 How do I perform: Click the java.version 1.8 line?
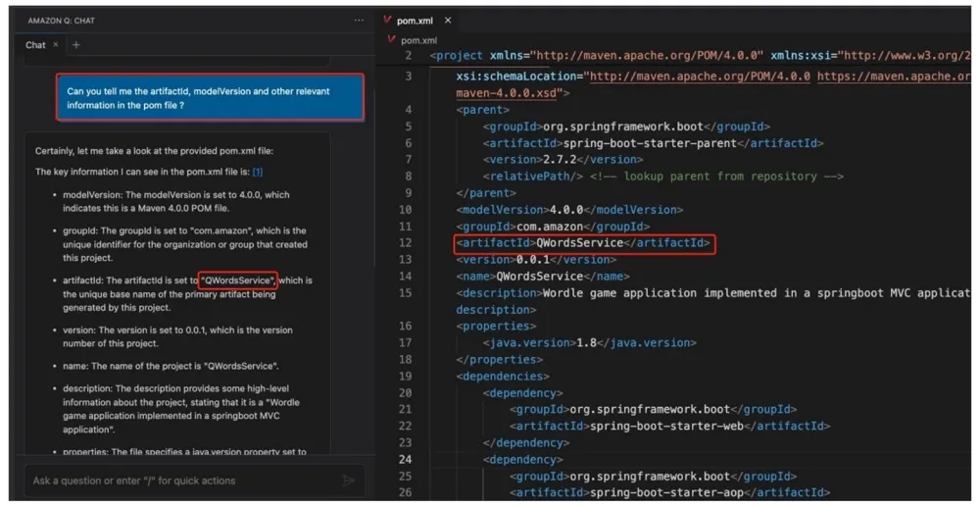click(x=589, y=343)
